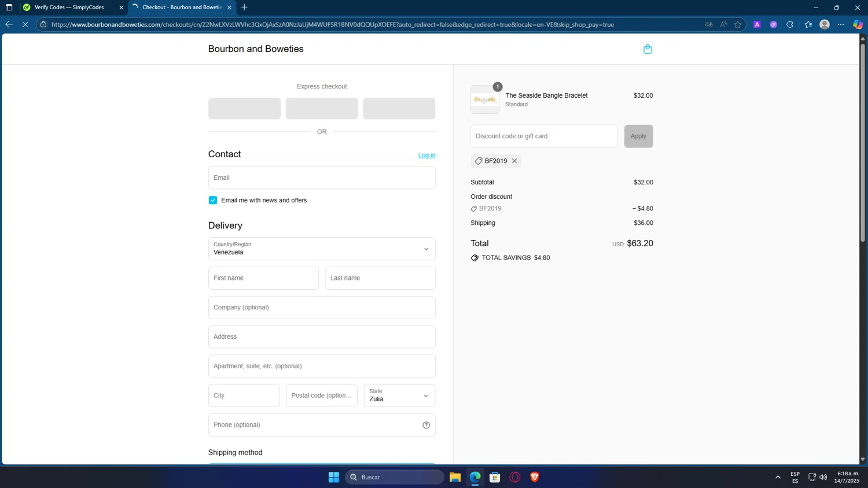The image size is (868, 488).
Task: View site information lock icon
Action: pos(43,24)
